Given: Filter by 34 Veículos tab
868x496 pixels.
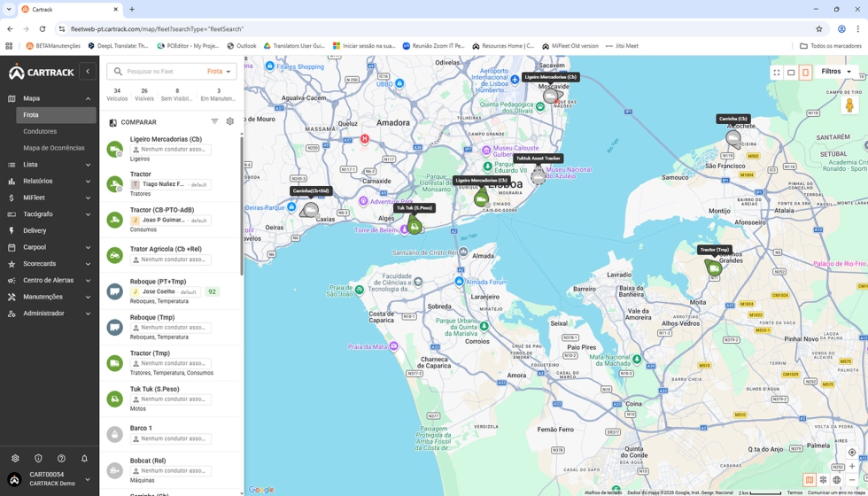Looking at the screenshot, I should tap(117, 95).
